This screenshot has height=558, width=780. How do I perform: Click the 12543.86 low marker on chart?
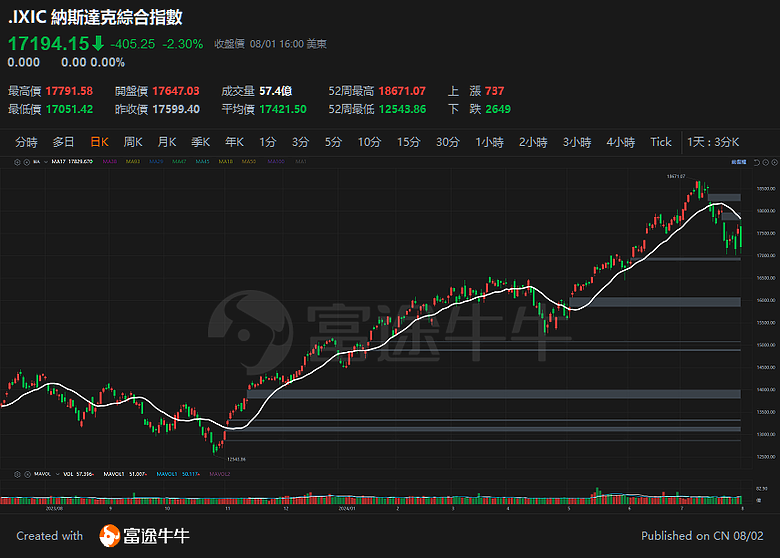click(236, 459)
